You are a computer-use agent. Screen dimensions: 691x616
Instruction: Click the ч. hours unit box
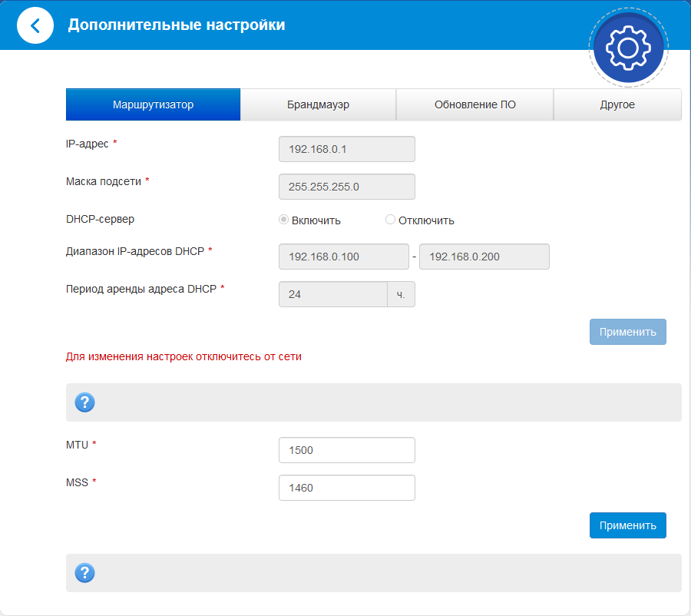point(401,294)
